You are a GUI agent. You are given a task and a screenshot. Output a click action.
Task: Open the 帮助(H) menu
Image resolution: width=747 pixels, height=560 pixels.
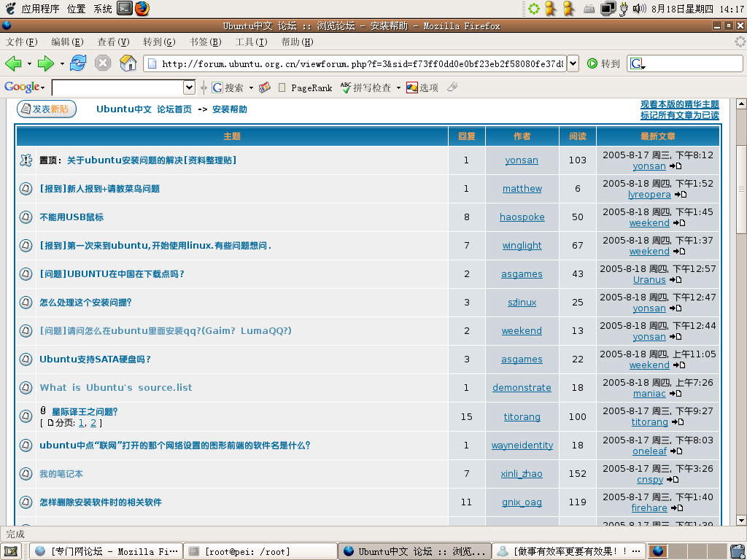298,42
